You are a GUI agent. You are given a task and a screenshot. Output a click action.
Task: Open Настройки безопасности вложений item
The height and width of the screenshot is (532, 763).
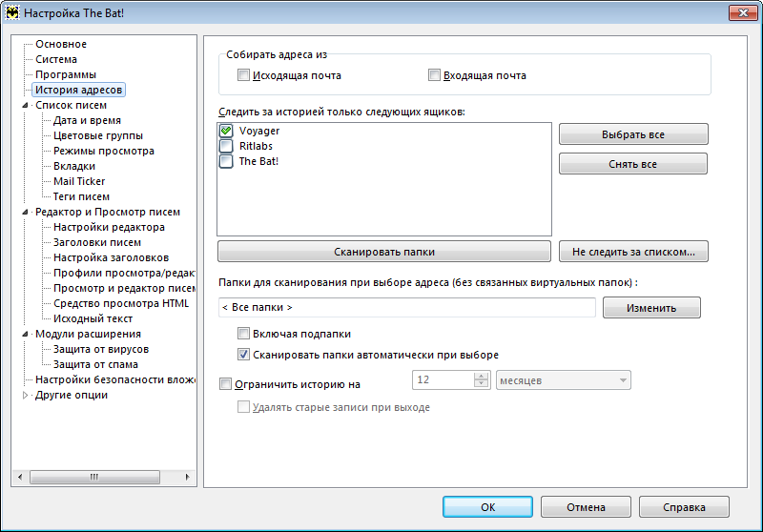114,379
